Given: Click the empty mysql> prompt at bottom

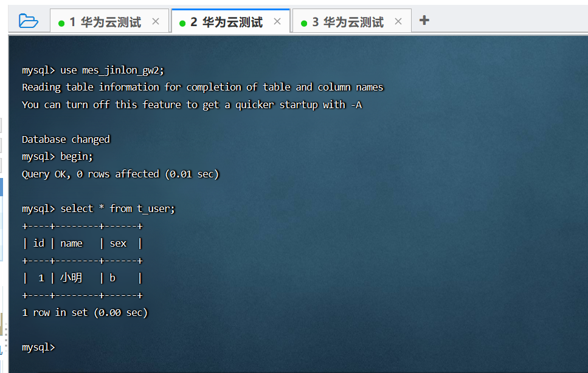Looking at the screenshot, I should (38, 347).
